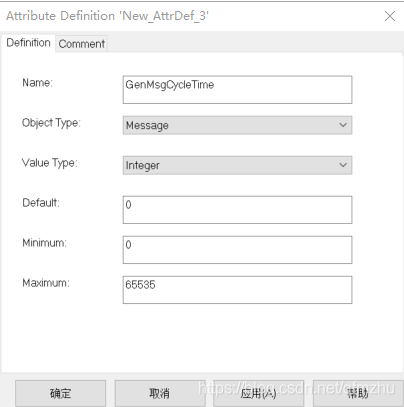The height and width of the screenshot is (407, 404).
Task: Click the Maximum field showing 65535
Action: [x=237, y=290]
